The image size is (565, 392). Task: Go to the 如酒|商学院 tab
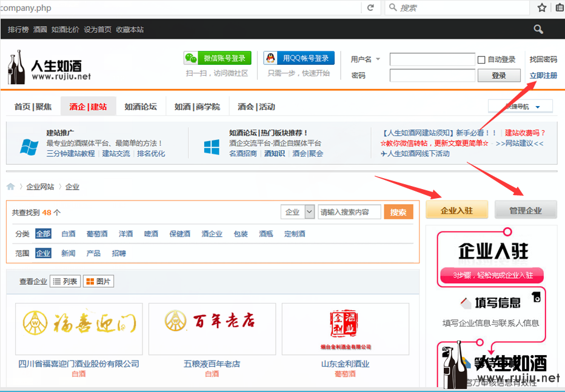coord(197,107)
